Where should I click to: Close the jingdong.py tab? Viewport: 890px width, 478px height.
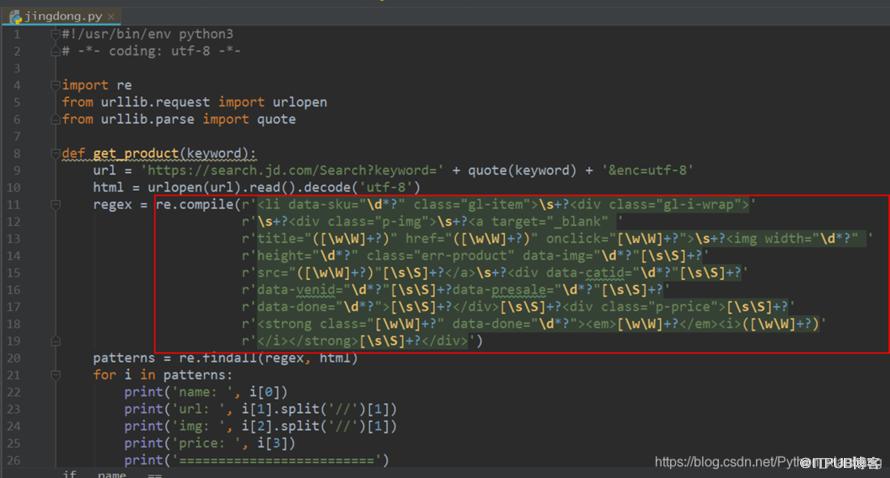pos(111,17)
